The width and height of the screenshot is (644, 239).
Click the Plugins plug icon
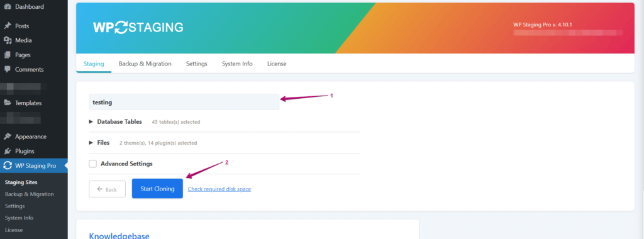pos(8,151)
